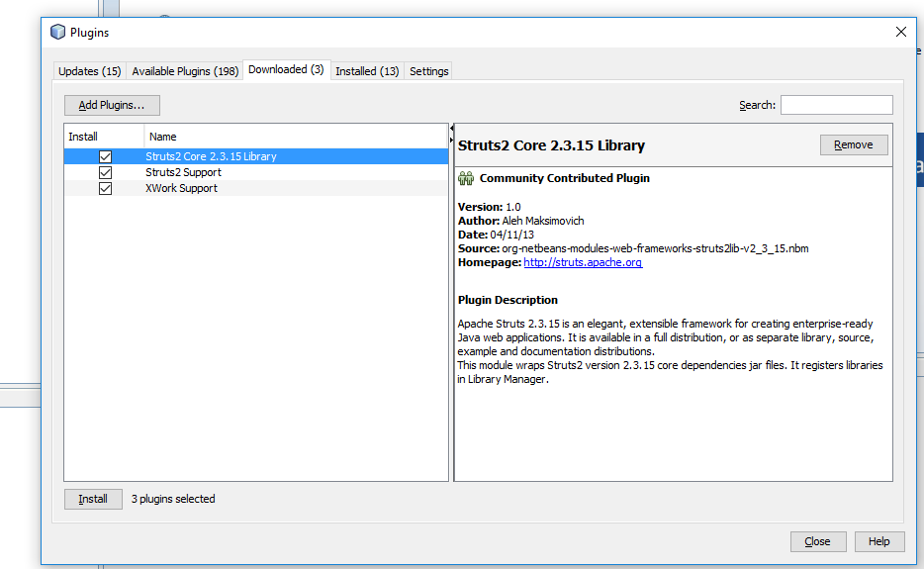Focus the Search input field

click(x=836, y=105)
